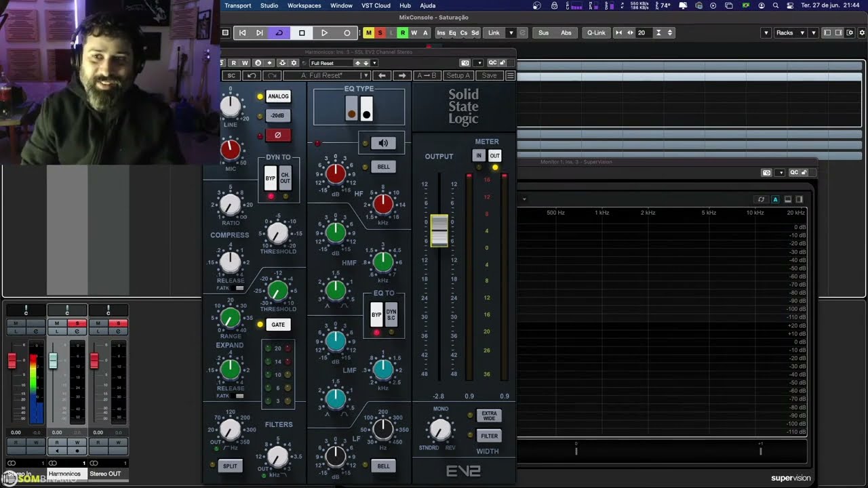Click the FILTER width button
Image resolution: width=868 pixels, height=488 pixels.
click(x=489, y=436)
